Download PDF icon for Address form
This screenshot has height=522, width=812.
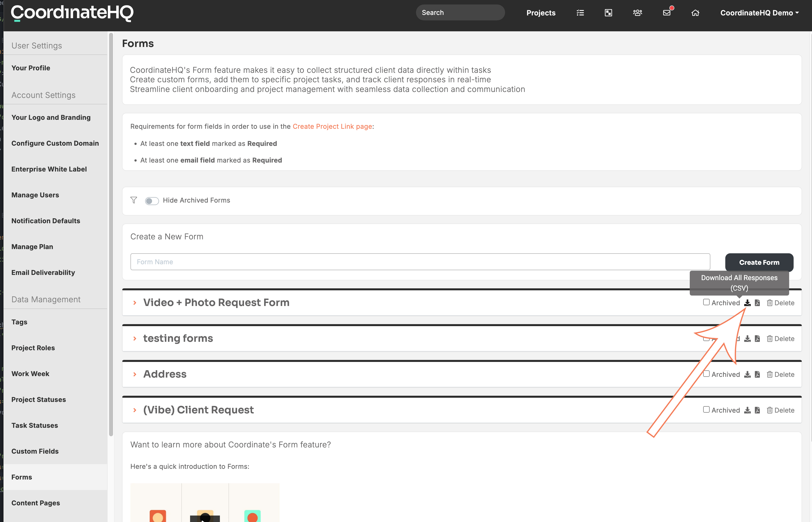coord(757,374)
